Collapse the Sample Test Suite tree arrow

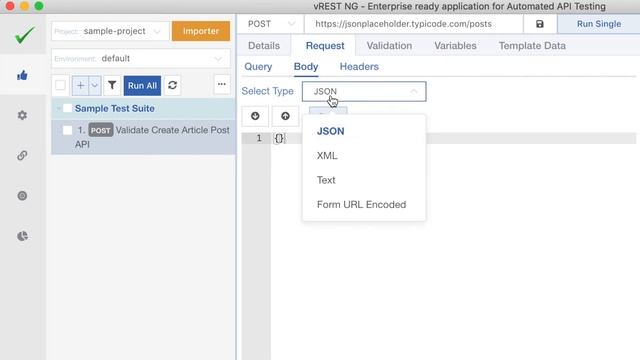click(58, 109)
